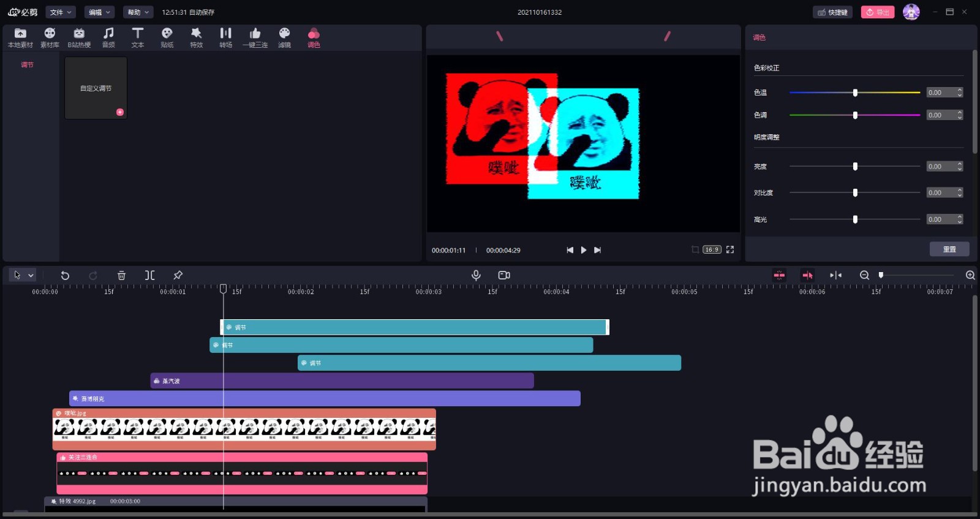The height and width of the screenshot is (519, 980).
Task: Select the 蒸汽波 effect clip
Action: [x=342, y=381]
